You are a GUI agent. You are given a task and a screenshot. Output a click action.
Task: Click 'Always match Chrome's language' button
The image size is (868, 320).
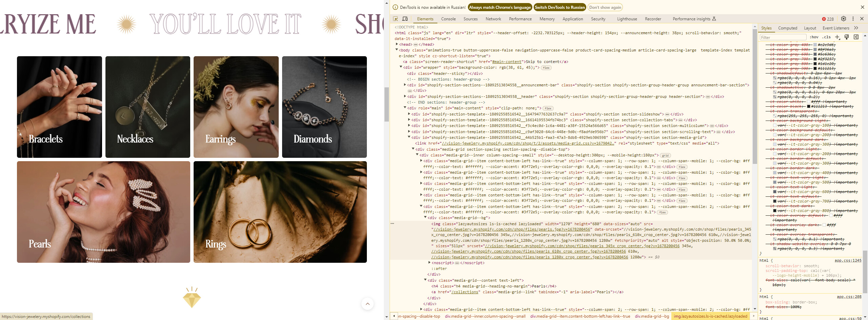click(500, 7)
